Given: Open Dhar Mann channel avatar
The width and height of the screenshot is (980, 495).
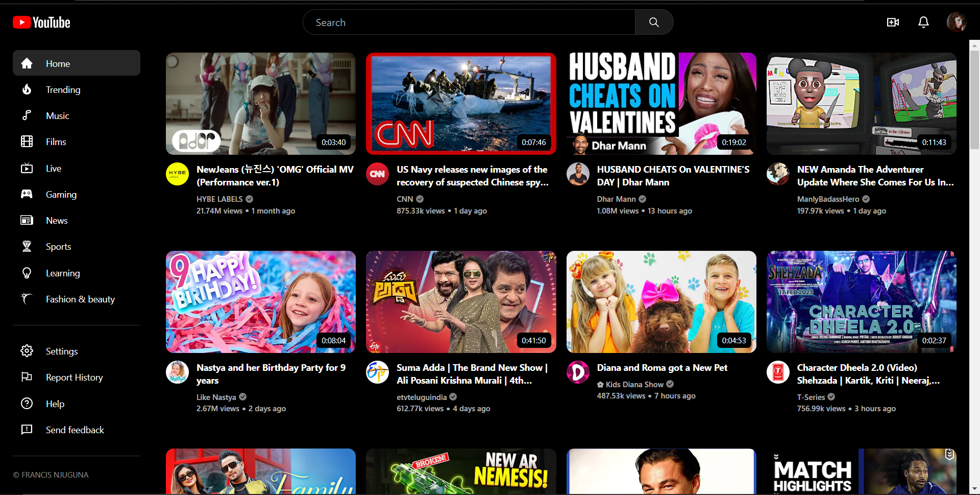Looking at the screenshot, I should pyautogui.click(x=578, y=174).
